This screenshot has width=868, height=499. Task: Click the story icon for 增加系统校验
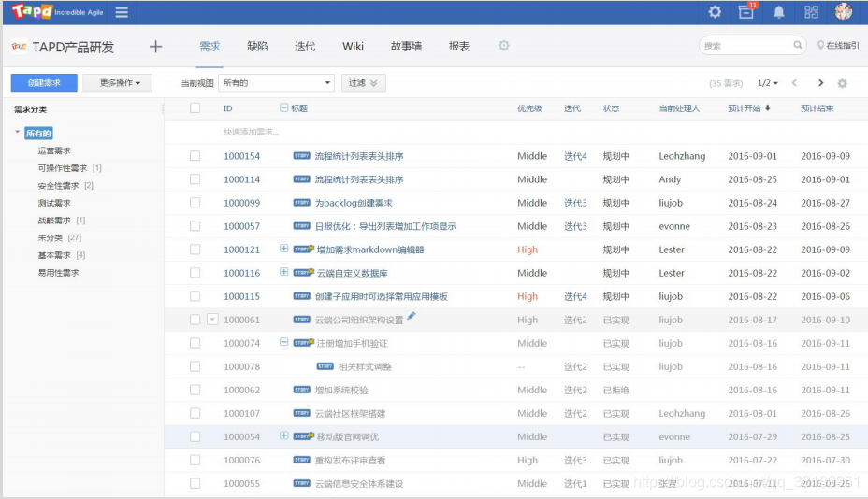[x=302, y=390]
